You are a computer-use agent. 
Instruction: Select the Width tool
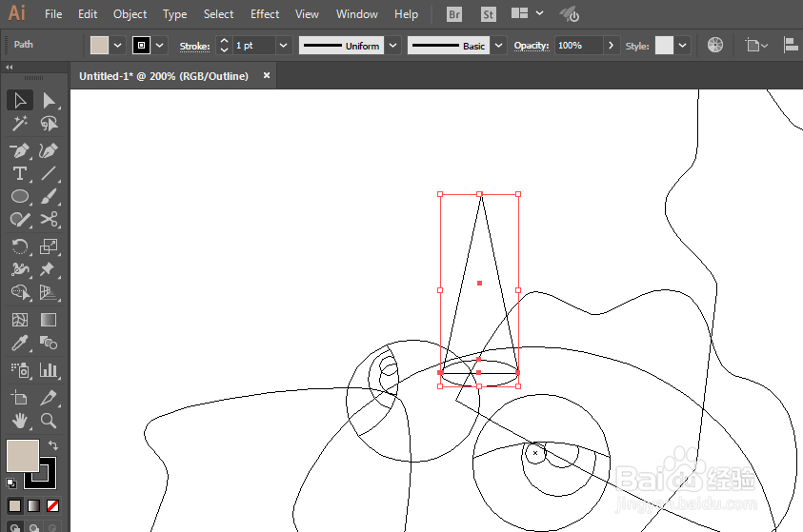tap(20, 269)
